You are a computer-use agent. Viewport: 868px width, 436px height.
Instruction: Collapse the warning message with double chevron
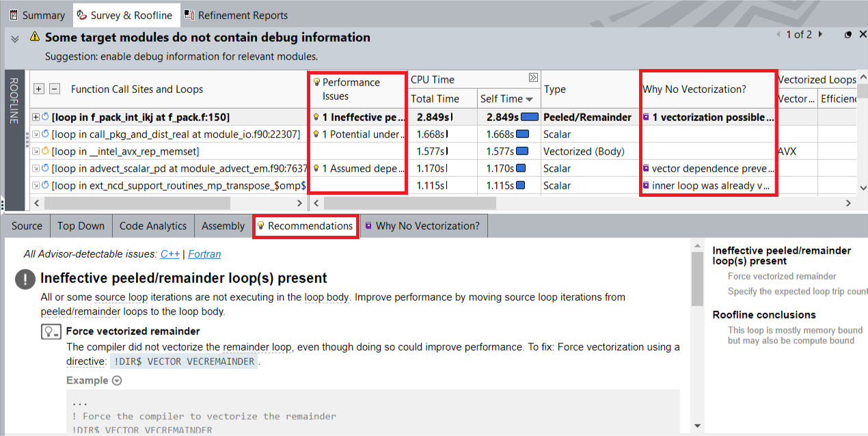pos(15,38)
